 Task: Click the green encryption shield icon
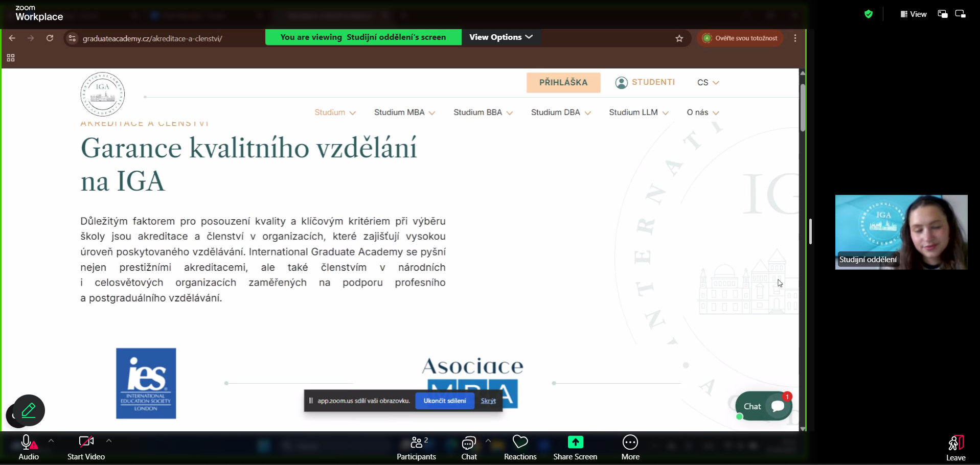(x=868, y=14)
